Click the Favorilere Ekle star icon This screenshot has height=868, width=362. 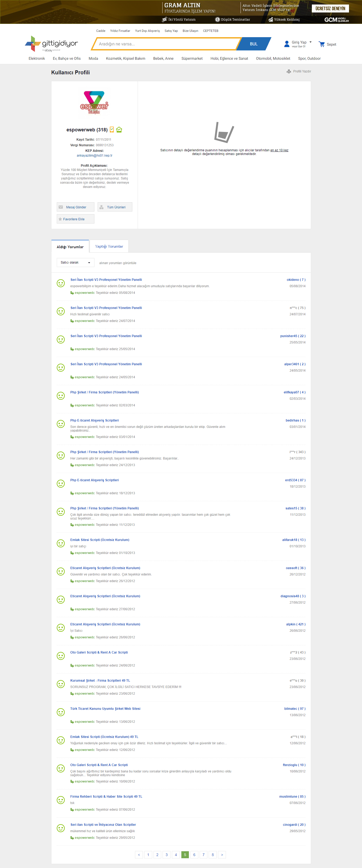60,219
